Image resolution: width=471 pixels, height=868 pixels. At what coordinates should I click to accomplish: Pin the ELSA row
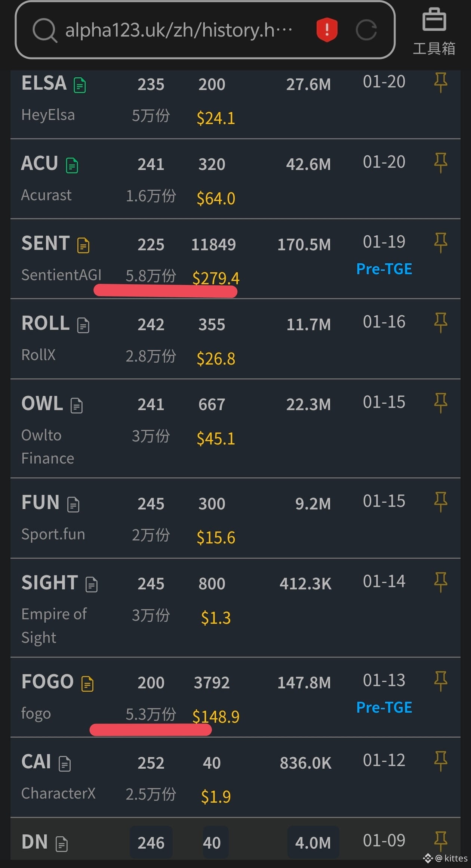(x=441, y=82)
